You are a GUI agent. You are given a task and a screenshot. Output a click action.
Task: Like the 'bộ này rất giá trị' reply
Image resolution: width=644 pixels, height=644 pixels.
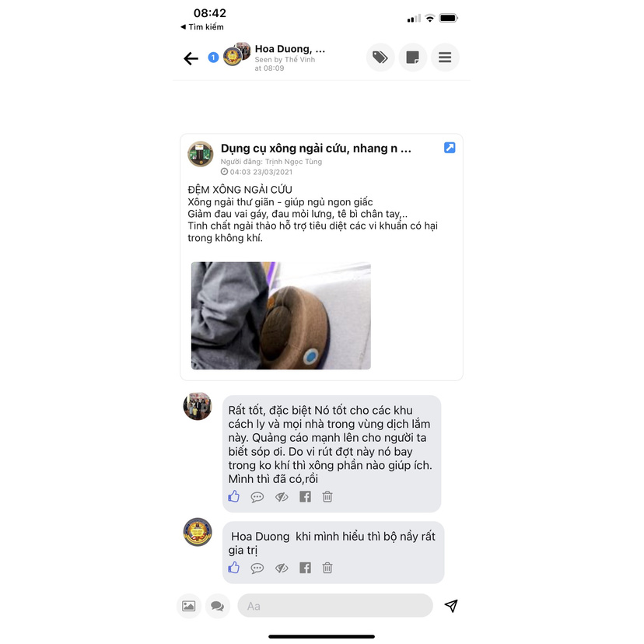click(233, 568)
